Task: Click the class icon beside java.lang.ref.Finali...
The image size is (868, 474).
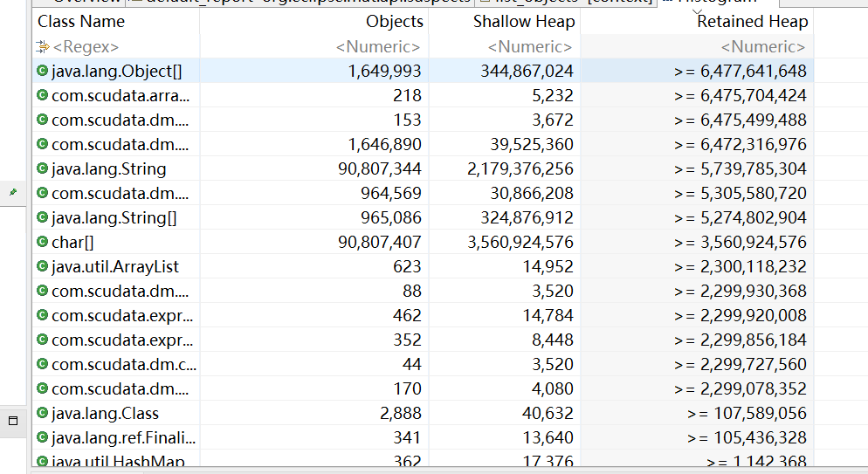Action: 42,437
